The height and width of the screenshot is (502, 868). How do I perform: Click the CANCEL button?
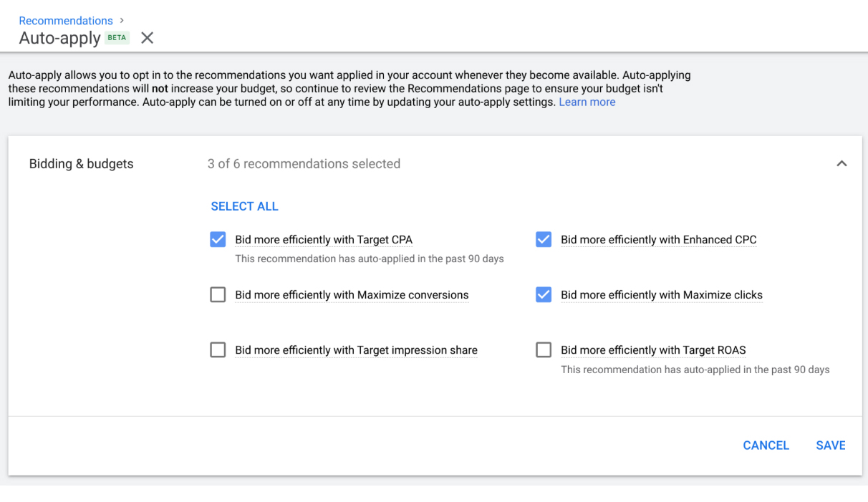coord(766,445)
